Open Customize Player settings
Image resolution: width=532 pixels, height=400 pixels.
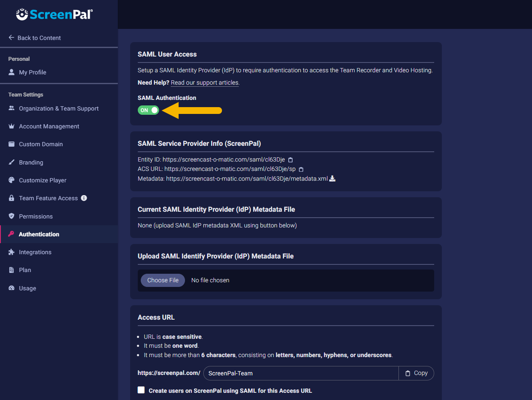(43, 180)
